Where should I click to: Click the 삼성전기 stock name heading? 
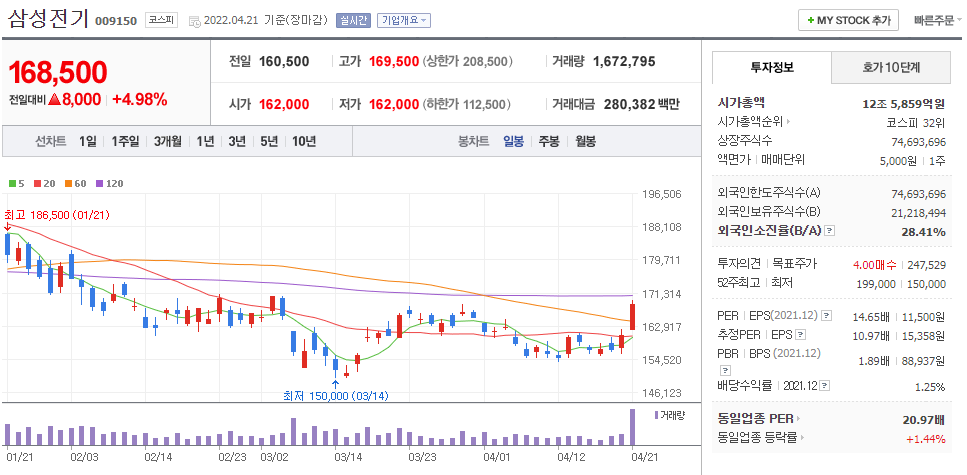click(48, 19)
